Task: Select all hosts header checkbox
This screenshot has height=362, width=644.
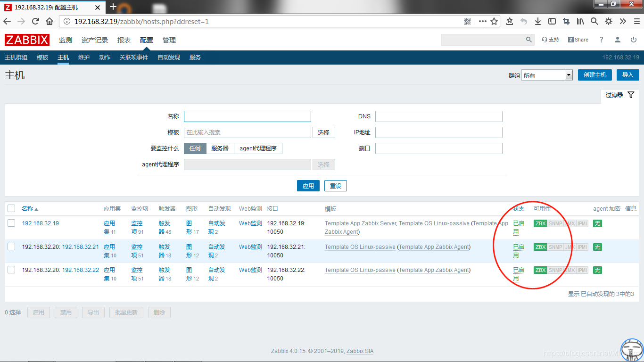Action: [11, 208]
